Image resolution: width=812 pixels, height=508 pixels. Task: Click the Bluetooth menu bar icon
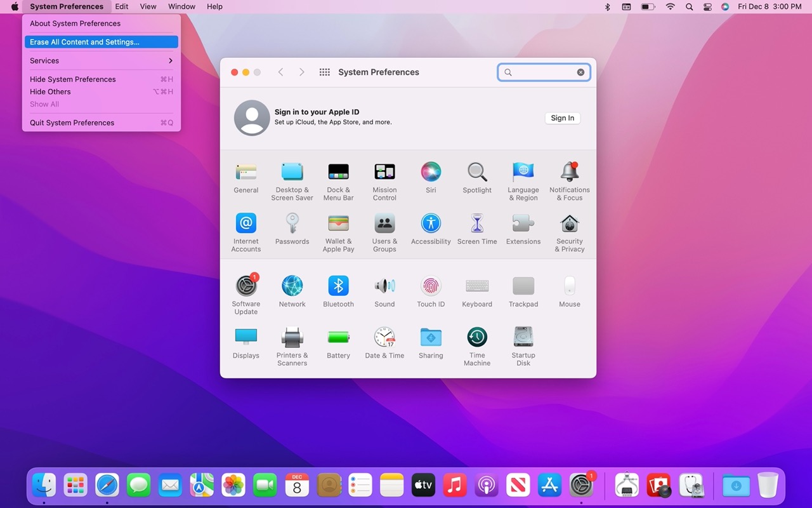[x=607, y=6]
